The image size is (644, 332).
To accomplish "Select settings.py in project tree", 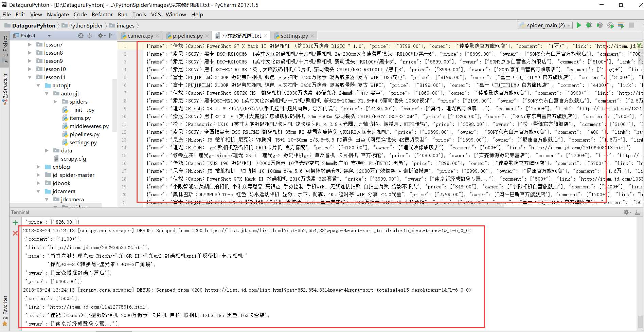I will (x=83, y=142).
